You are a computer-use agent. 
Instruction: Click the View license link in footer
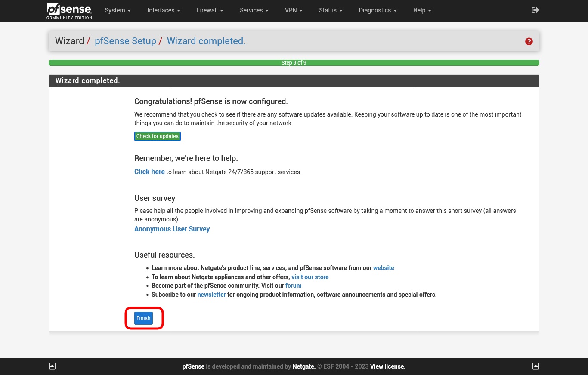pos(388,366)
